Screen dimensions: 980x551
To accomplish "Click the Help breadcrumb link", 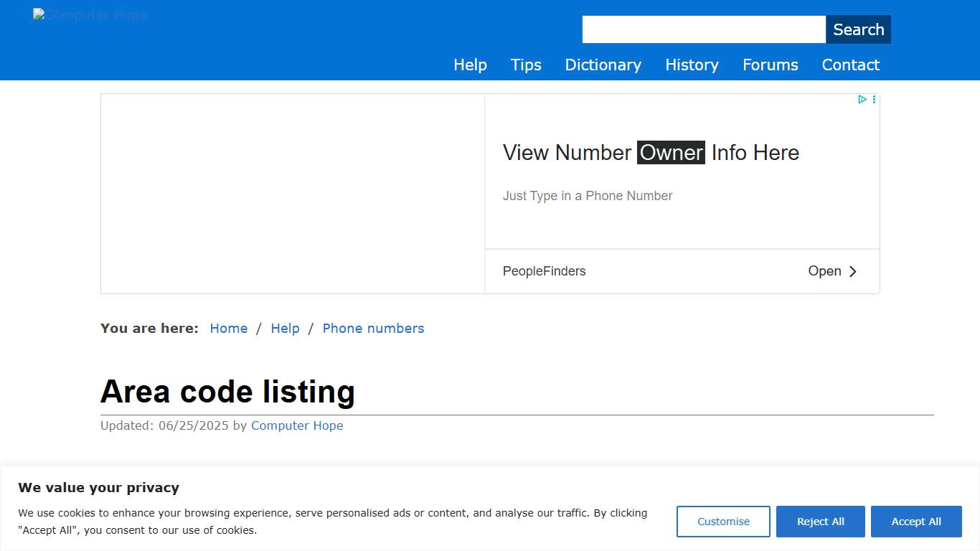I will click(286, 328).
